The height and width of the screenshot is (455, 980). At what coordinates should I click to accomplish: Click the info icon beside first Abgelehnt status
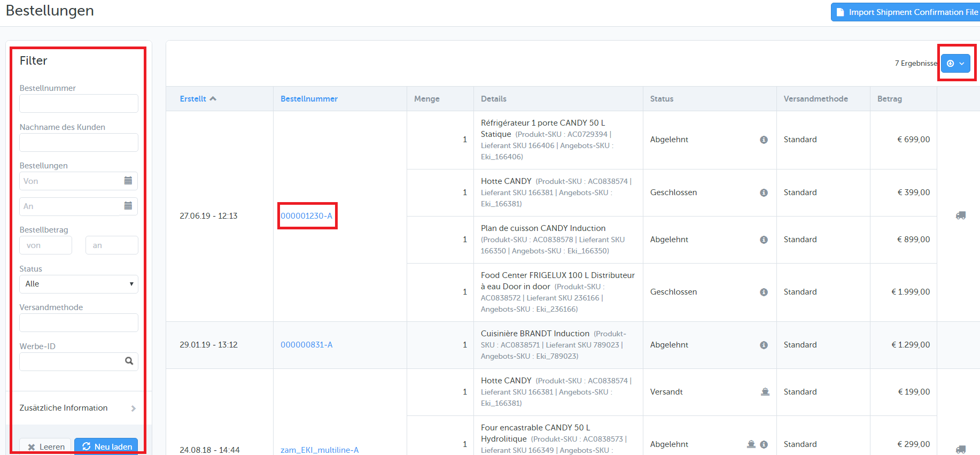(x=764, y=140)
